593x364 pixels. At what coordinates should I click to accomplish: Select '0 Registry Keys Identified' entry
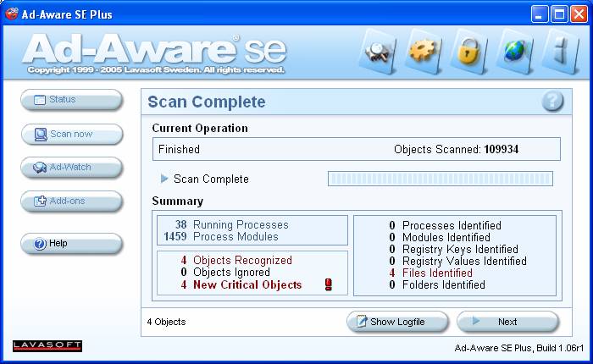[453, 250]
